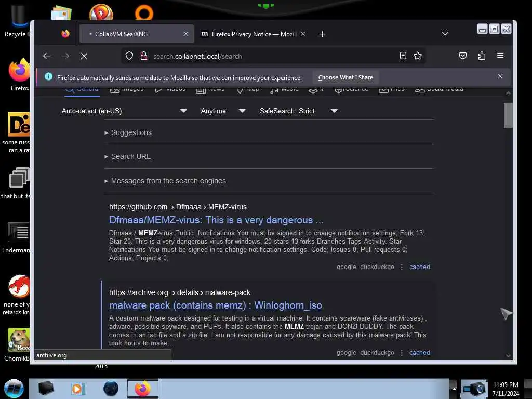Open the SafeSearch: Strict dropdown
Image resolution: width=532 pixels, height=399 pixels.
click(299, 111)
